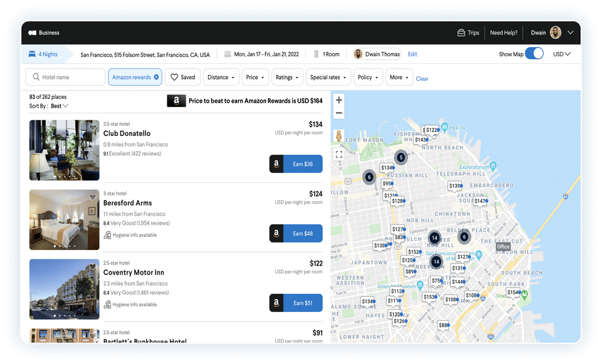The image size is (602, 364).
Task: Click the calendar icon beside travel dates
Action: pyautogui.click(x=228, y=54)
